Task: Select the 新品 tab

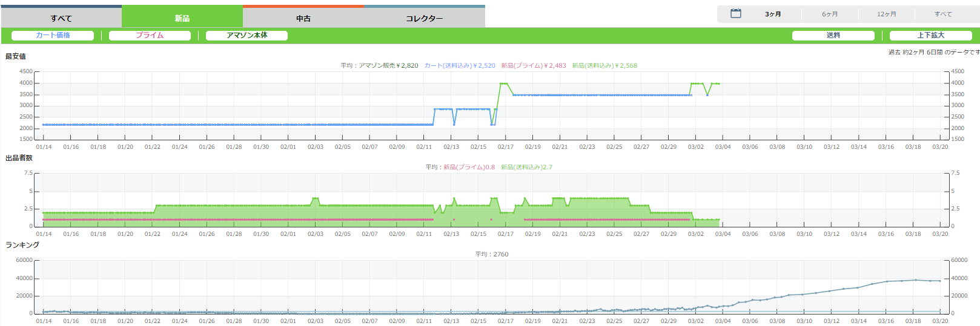Action: coord(182,18)
